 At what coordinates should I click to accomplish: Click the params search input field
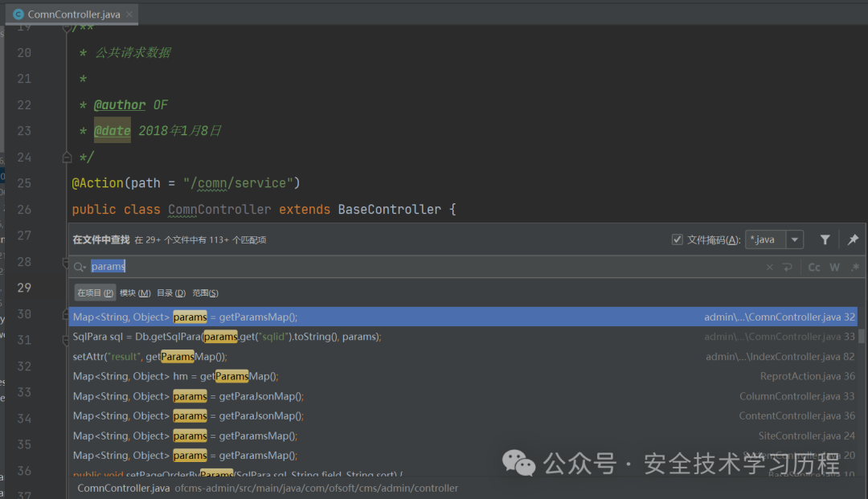(402, 267)
